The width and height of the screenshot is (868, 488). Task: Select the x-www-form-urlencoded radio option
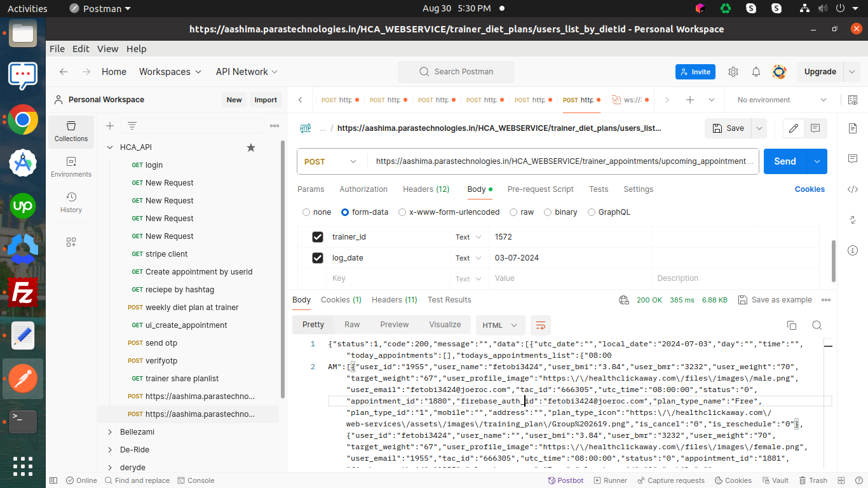click(402, 212)
